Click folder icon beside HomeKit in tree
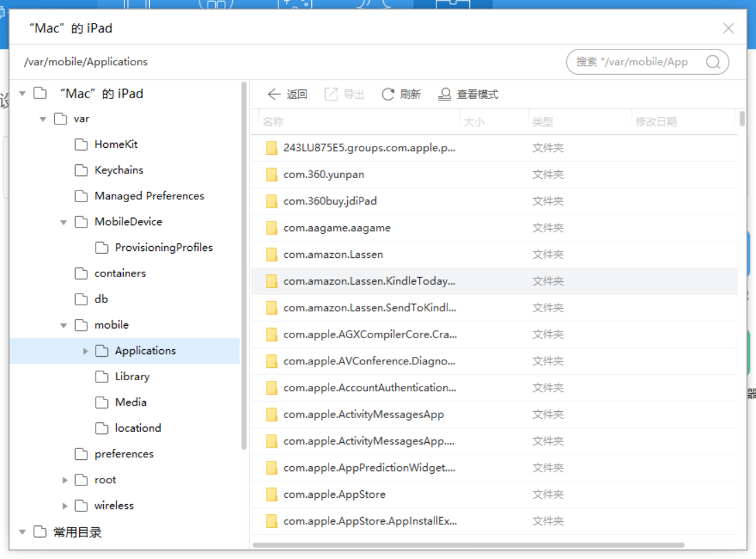The width and height of the screenshot is (756, 559). (x=82, y=144)
